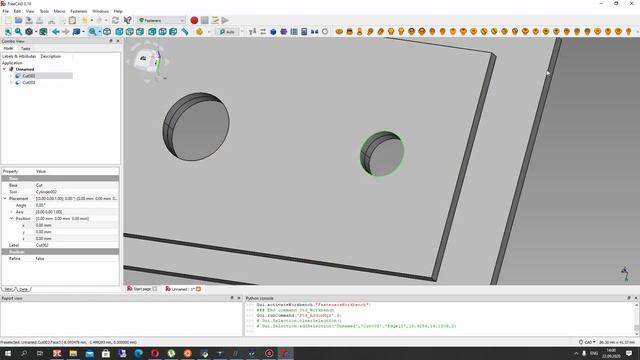Switch to the Start page tab
This screenshot has width=640, height=360.
click(142, 289)
